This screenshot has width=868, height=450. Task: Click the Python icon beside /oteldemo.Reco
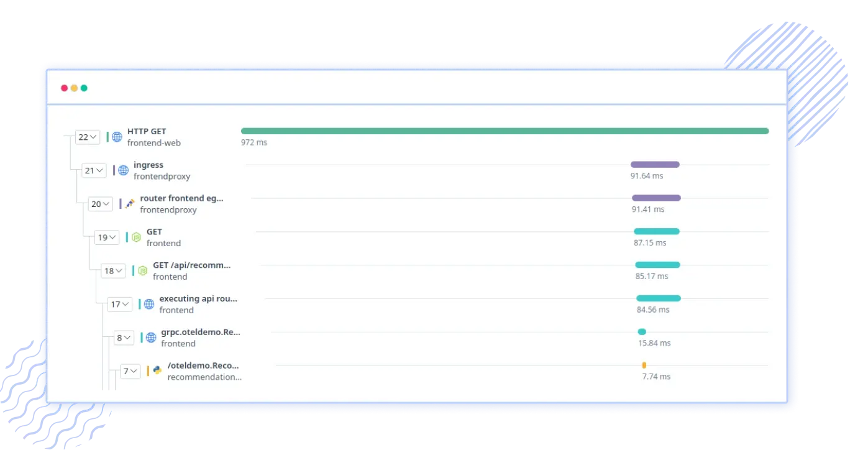tap(157, 371)
